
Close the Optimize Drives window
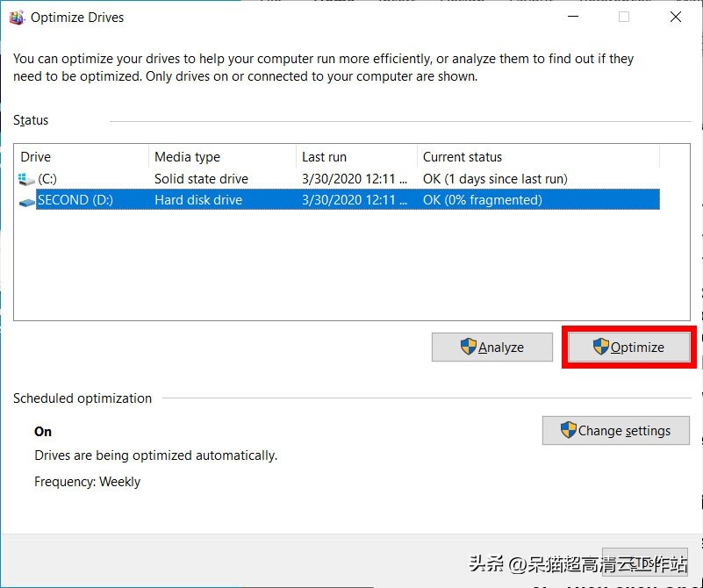pyautogui.click(x=676, y=17)
